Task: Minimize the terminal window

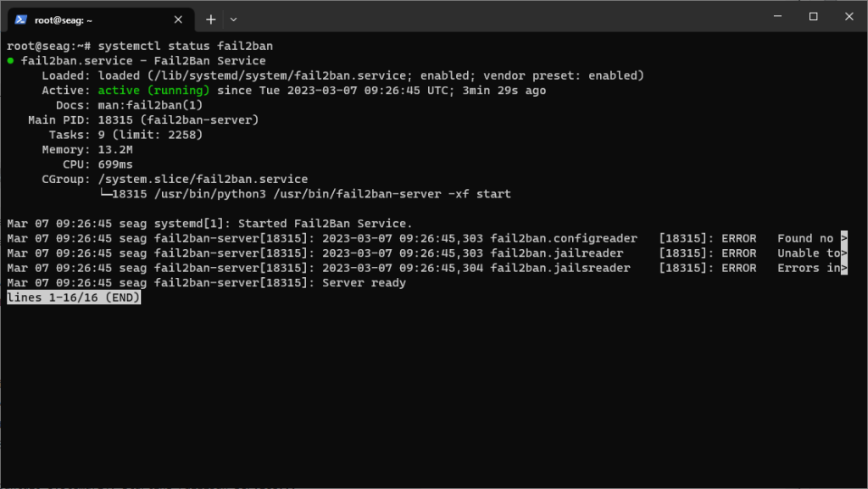Action: (778, 16)
